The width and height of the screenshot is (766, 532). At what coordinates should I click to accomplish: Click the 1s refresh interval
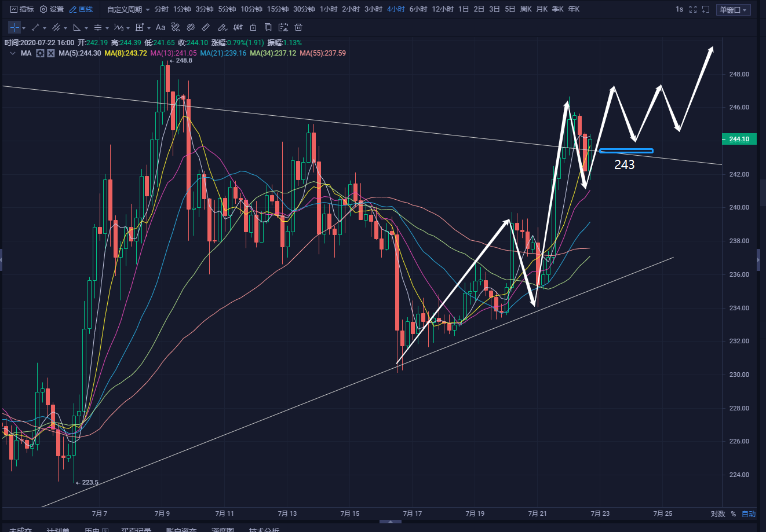679,9
